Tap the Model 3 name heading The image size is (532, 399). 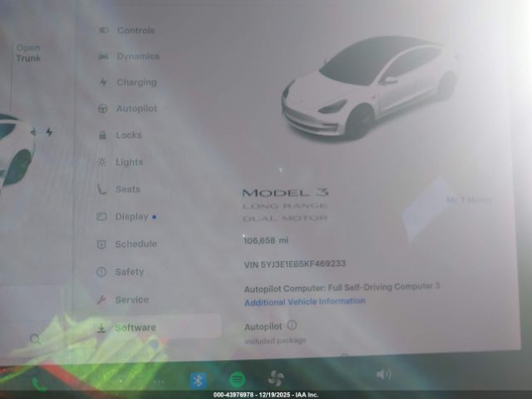pos(285,193)
